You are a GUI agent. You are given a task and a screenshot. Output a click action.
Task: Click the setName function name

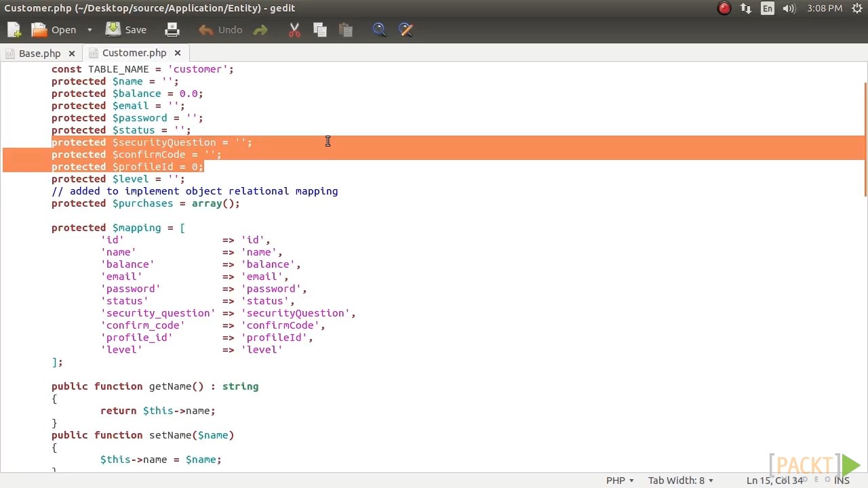click(170, 435)
